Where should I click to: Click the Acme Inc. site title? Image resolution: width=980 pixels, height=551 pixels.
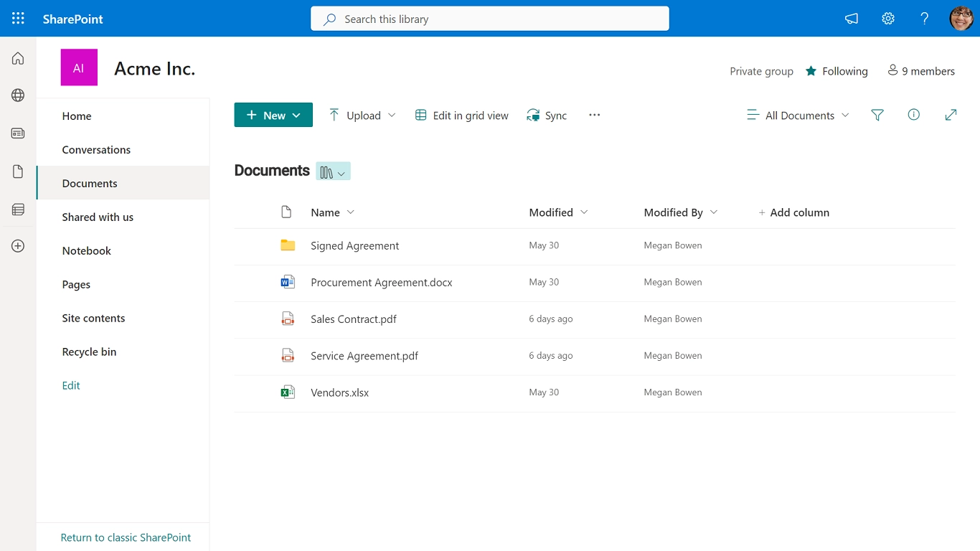pos(155,68)
